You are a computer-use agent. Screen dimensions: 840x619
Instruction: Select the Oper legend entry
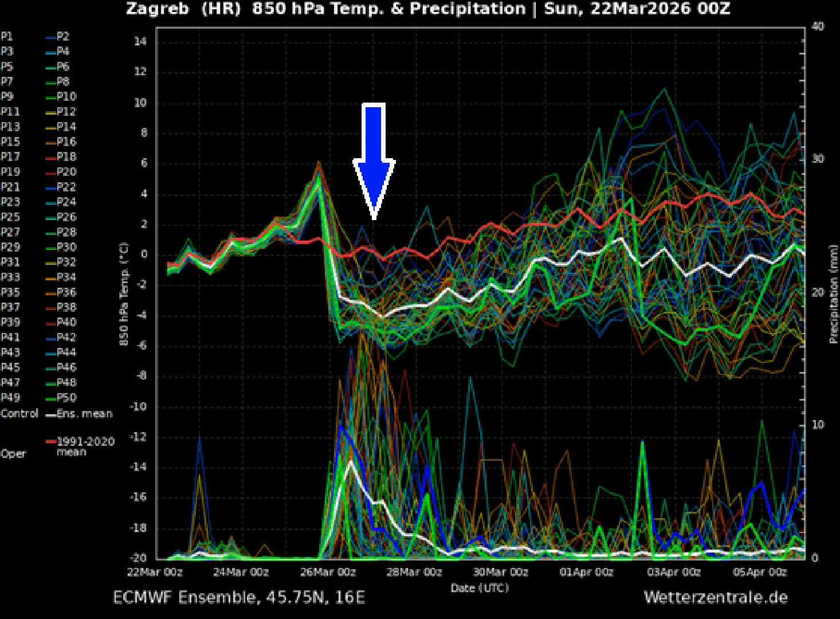[x=13, y=453]
